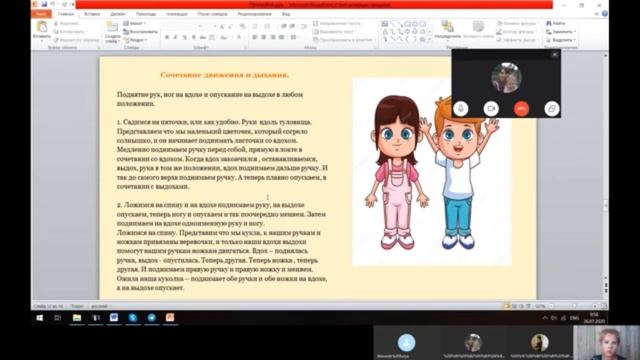This screenshot has width=640, height=360.
Task: Expand the shapes gallery More arrow
Action: pos(429,40)
